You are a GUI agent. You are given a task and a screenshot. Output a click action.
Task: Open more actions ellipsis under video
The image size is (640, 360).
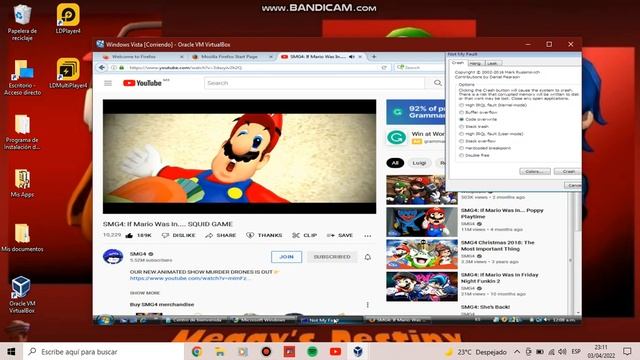click(368, 236)
